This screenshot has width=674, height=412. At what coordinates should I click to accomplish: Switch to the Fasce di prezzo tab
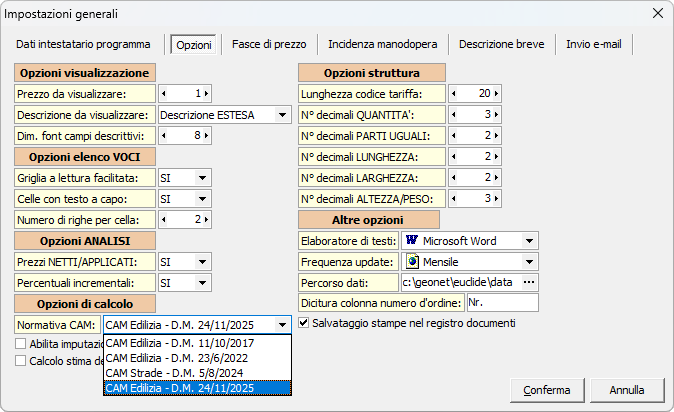[268, 44]
